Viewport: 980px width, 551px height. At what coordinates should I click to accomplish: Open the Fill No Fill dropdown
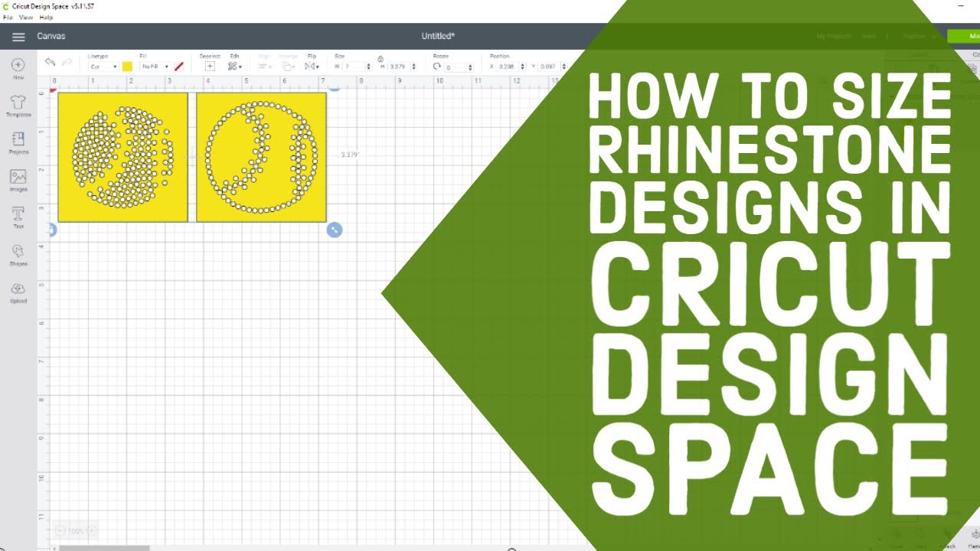155,67
